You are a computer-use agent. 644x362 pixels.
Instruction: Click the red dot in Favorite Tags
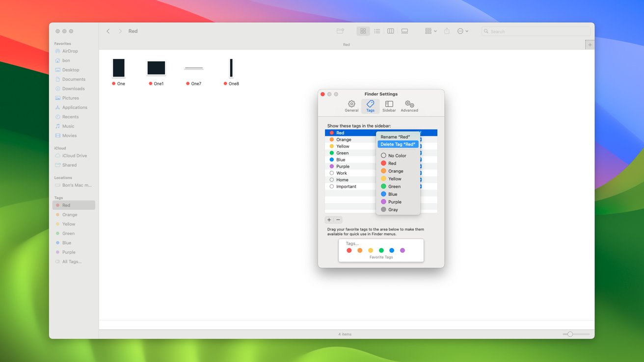[x=349, y=251]
